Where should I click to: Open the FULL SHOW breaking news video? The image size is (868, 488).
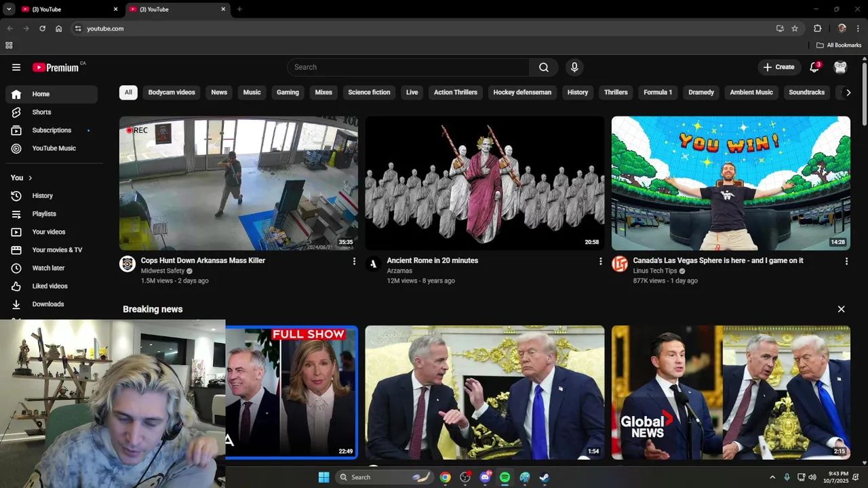[292, 392]
